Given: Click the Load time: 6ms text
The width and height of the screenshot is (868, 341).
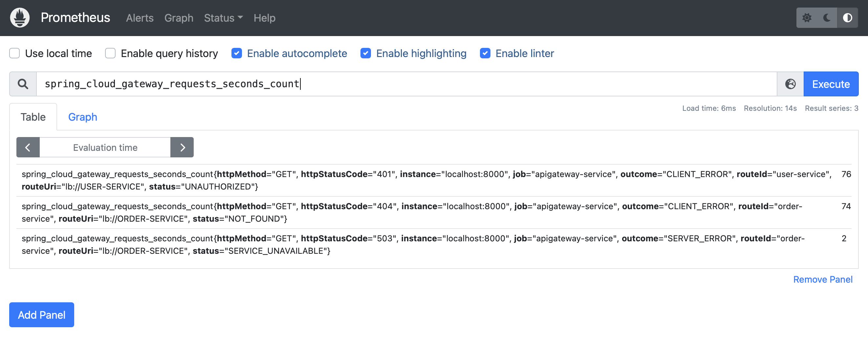Looking at the screenshot, I should point(709,108).
